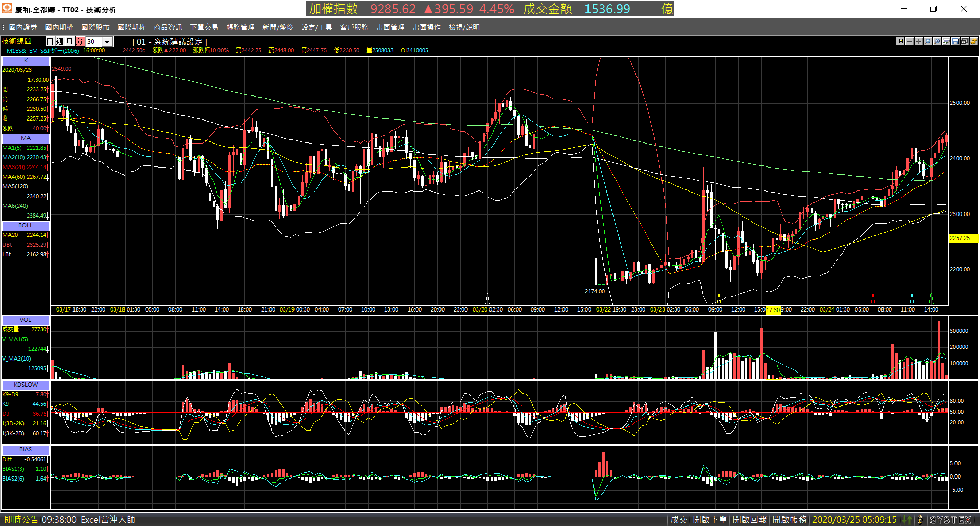This screenshot has width=980, height=526.
Task: Click the K indicator panel header
Action: click(x=26, y=60)
